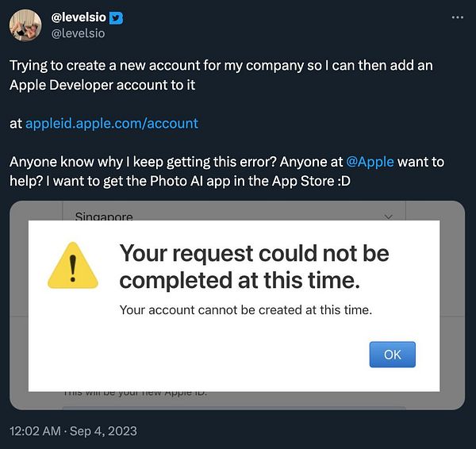Expand the chevron beside Singapore
Screen dimensions: 476x449
point(389,216)
